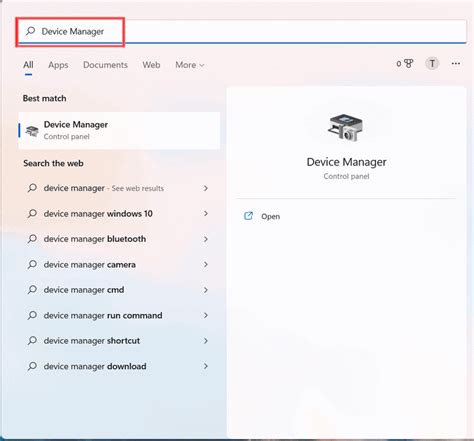This screenshot has width=474, height=441.
Task: Expand arrow for device manager windows 10
Action: pos(206,213)
